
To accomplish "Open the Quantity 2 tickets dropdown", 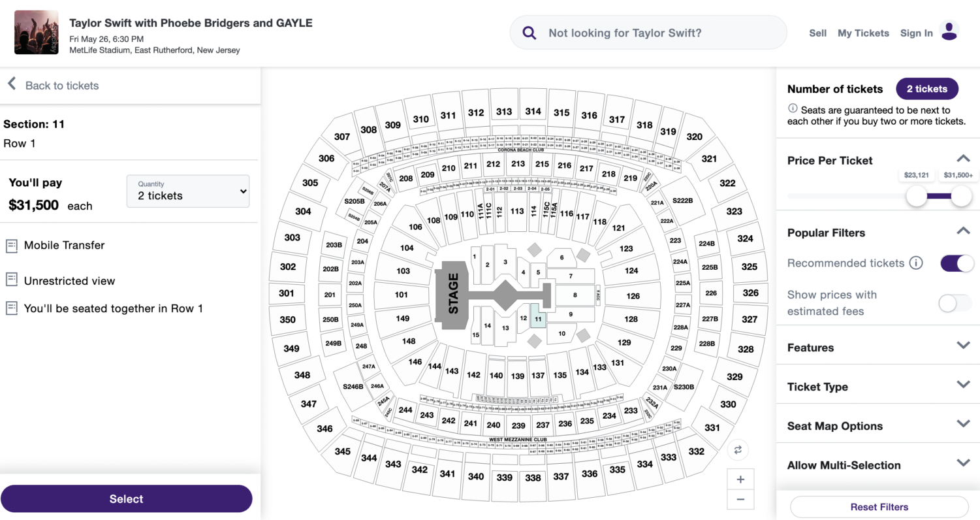I will pos(188,191).
